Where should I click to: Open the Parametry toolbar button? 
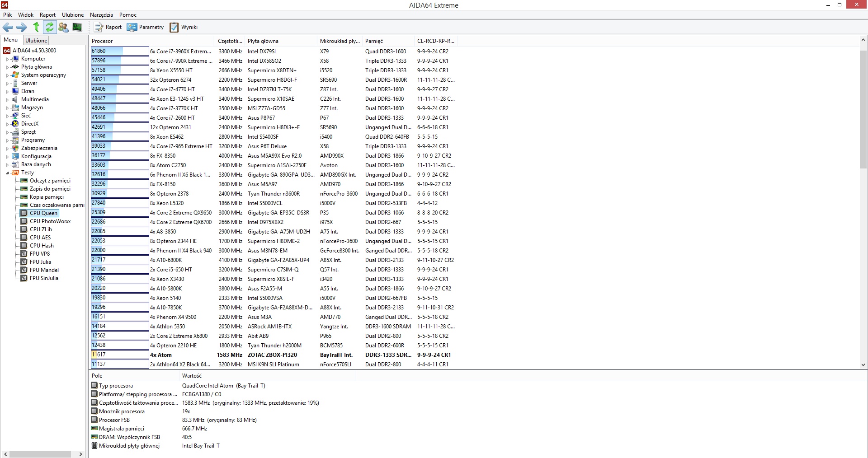[145, 27]
